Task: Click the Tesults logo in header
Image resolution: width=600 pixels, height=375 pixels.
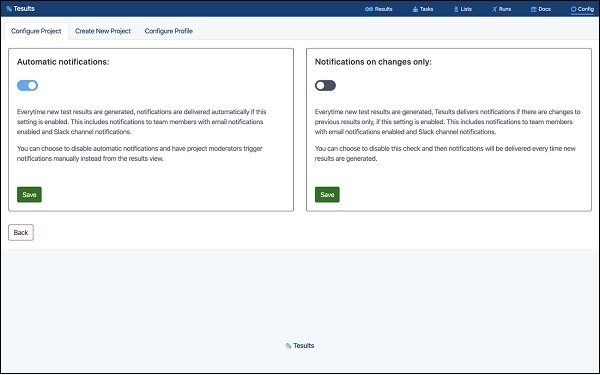Action: (20, 8)
